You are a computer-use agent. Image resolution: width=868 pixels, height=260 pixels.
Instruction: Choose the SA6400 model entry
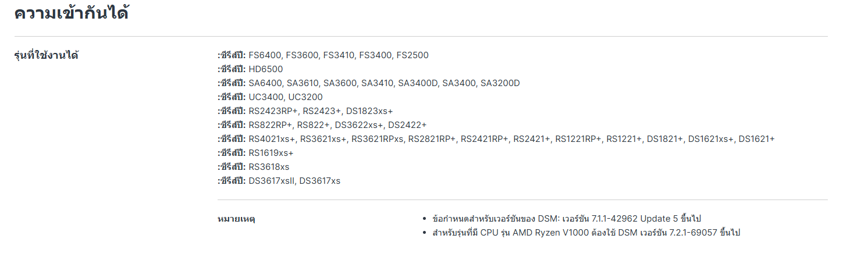coord(266,83)
